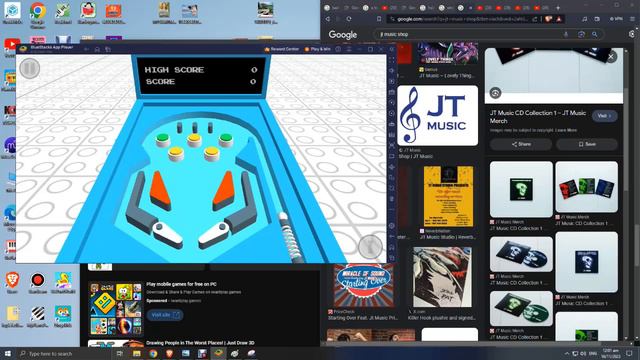640x360 pixels.
Task: Open File Explorer from the taskbar
Action: click(x=137, y=353)
